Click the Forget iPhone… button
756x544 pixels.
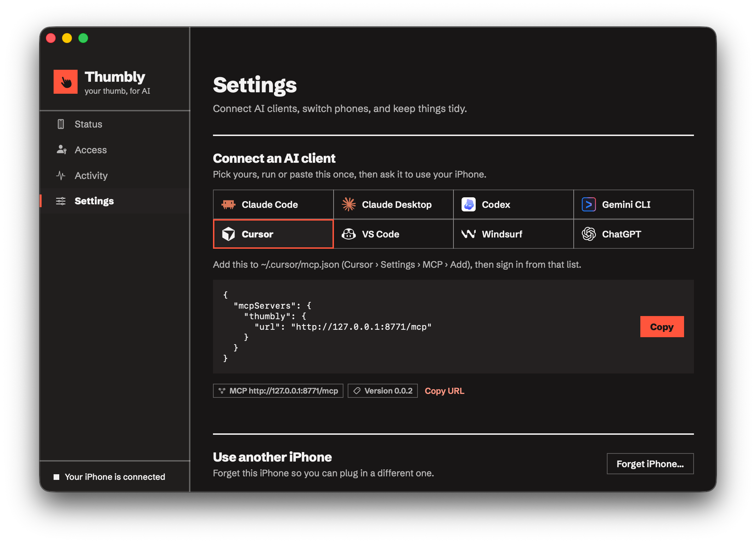coord(650,464)
